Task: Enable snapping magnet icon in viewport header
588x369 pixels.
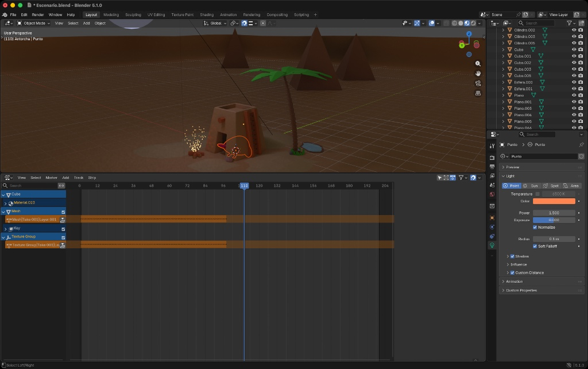Action: click(x=244, y=23)
